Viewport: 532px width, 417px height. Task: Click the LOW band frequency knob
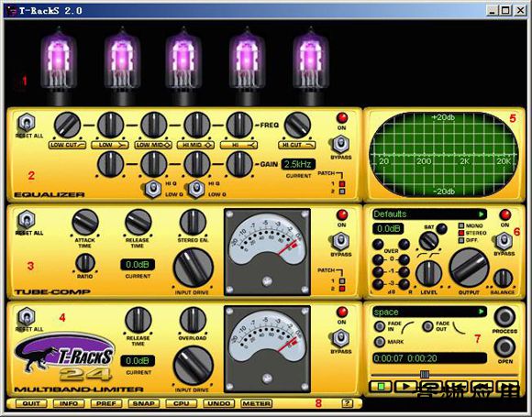(111, 125)
